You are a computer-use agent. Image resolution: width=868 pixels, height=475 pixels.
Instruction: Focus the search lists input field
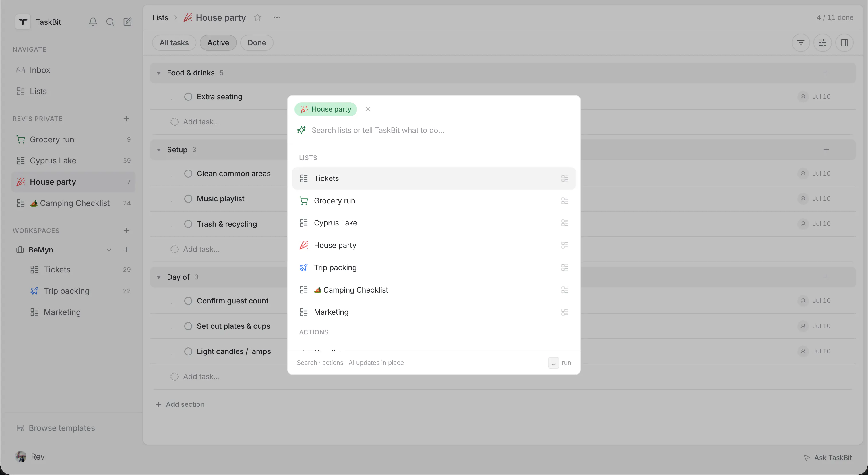441,130
